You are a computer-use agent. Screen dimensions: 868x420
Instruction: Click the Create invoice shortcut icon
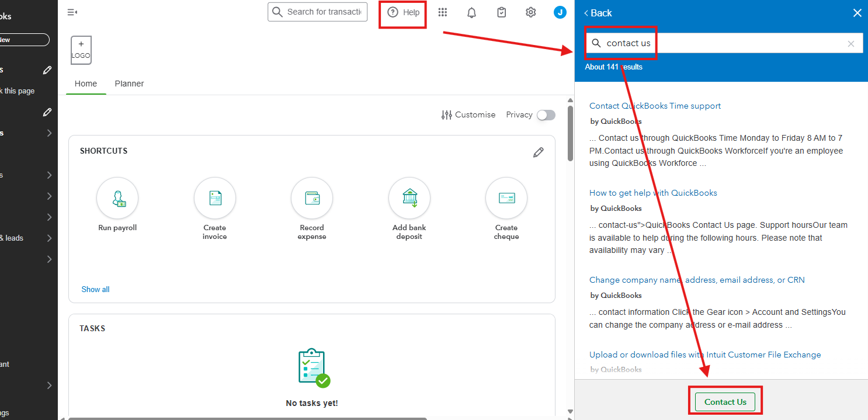pyautogui.click(x=215, y=199)
